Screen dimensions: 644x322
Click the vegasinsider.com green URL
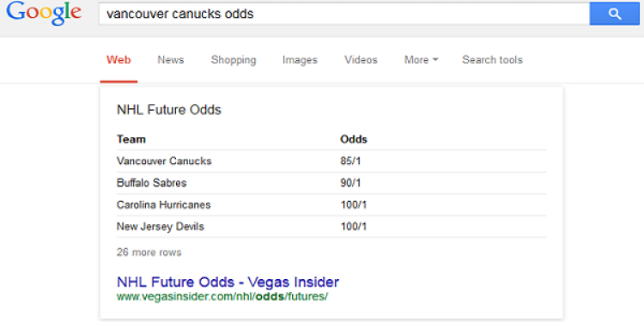[222, 296]
